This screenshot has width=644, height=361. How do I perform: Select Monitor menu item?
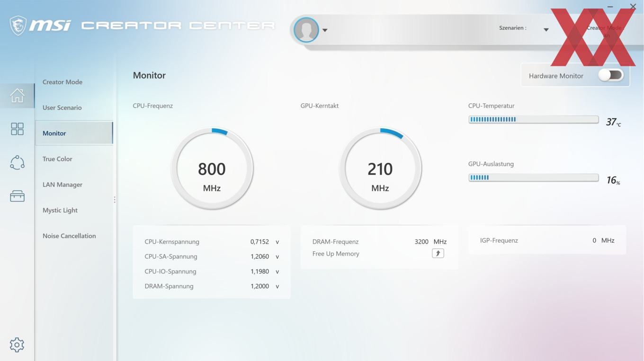74,133
